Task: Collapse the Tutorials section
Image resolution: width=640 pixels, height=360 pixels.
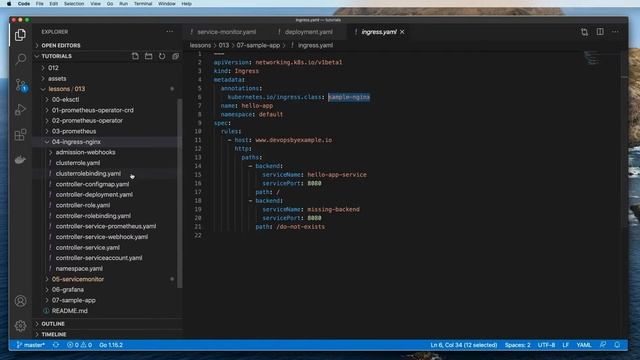Action: (56, 56)
